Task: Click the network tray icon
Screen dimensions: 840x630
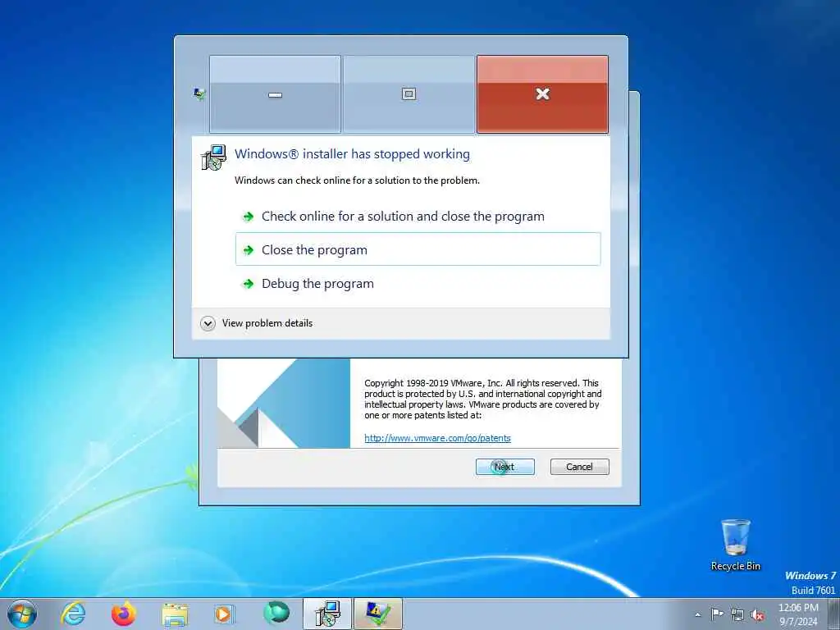Action: click(737, 614)
